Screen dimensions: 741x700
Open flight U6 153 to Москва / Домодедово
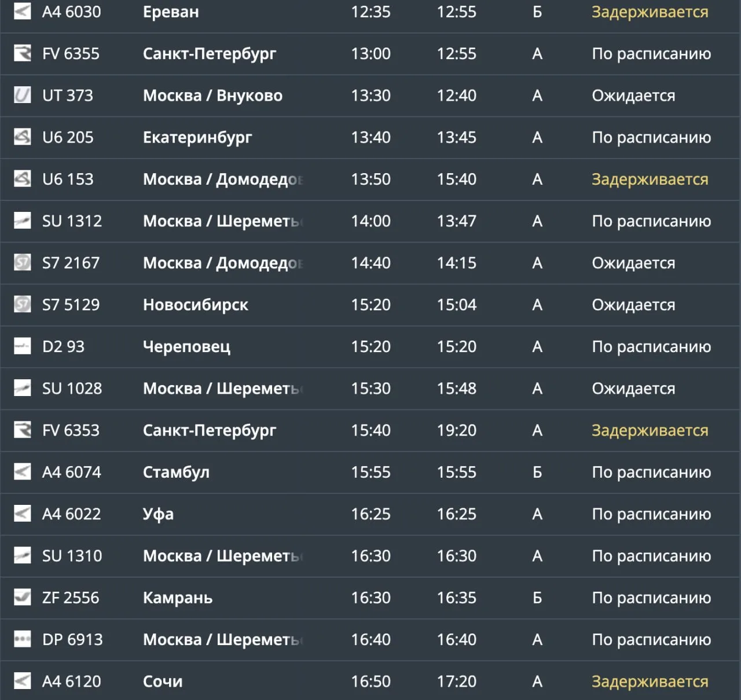(370, 179)
